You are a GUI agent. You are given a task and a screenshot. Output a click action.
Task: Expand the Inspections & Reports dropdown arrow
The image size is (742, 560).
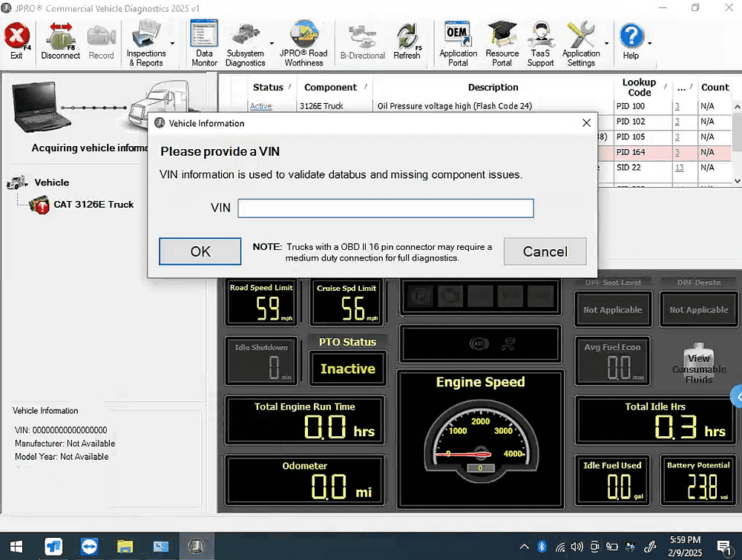pyautogui.click(x=173, y=44)
